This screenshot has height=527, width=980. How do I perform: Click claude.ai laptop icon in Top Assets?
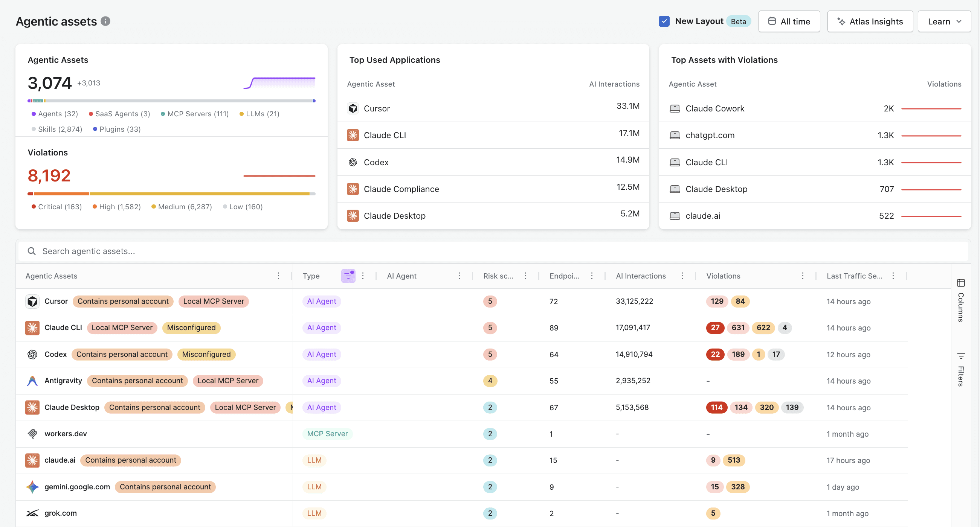coord(675,216)
